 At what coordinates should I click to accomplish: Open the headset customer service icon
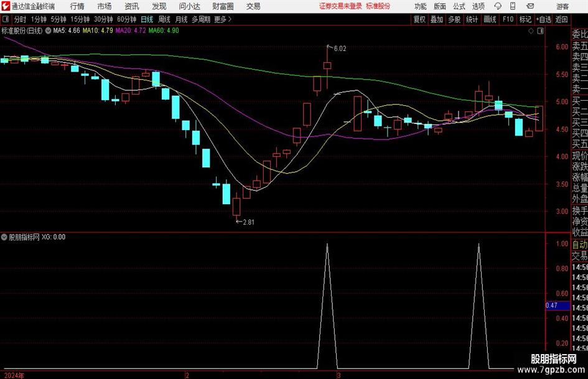coord(498,6)
